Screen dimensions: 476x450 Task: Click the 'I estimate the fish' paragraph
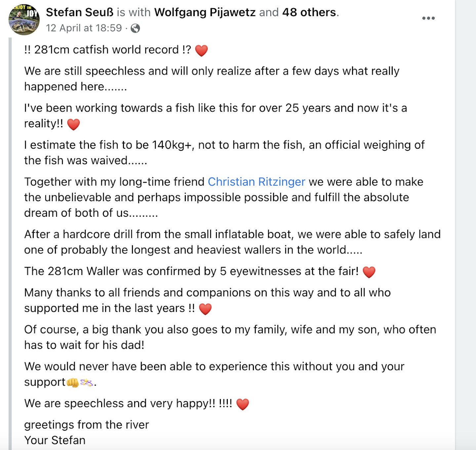[224, 153]
